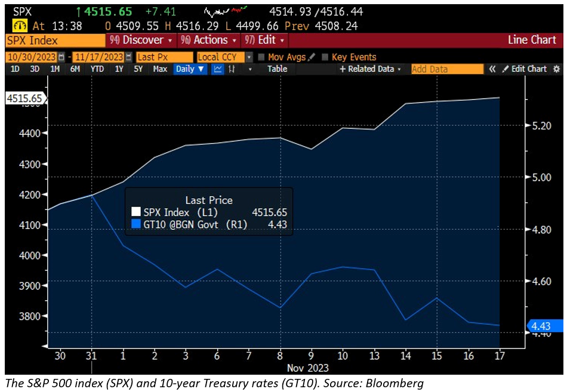The width and height of the screenshot is (567, 392).
Task: Click the white SPX Index legend swatch
Action: (x=136, y=212)
